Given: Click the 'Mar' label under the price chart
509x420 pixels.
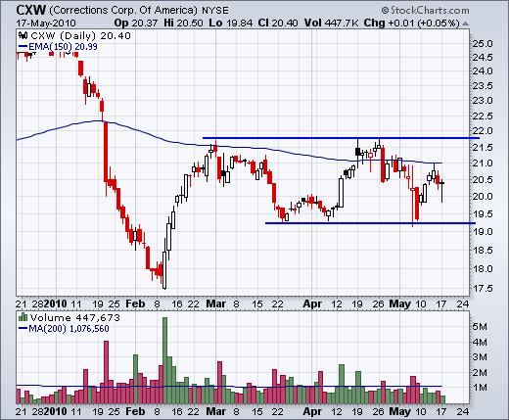Looking at the screenshot, I should point(215,303).
